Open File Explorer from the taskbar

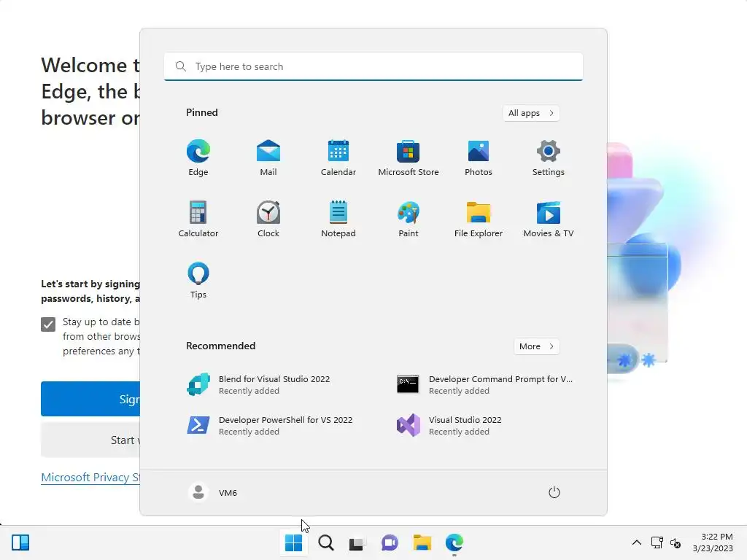coord(422,542)
